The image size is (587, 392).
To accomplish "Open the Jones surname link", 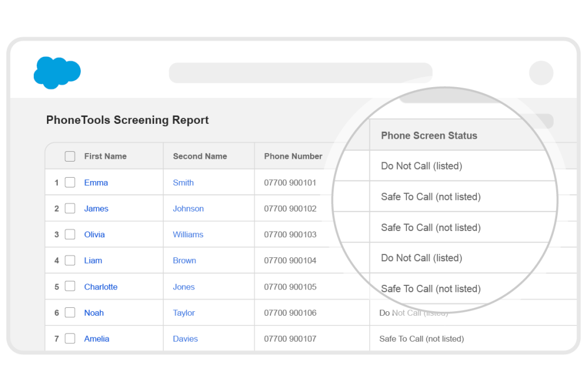I will pos(183,287).
